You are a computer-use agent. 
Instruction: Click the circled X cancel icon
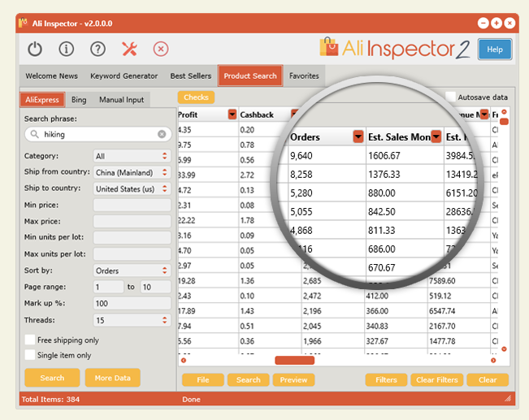tap(161, 50)
